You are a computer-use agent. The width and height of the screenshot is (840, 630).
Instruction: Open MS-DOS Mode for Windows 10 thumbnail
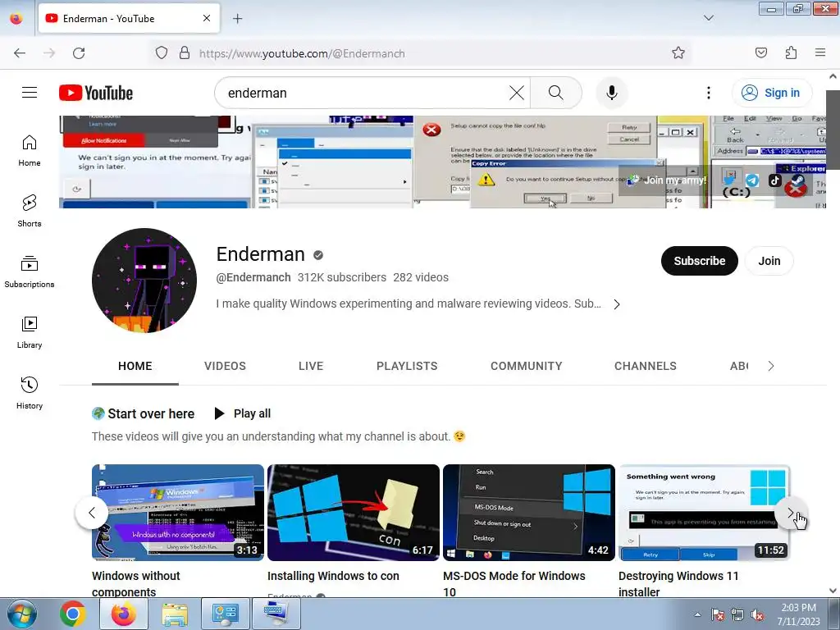[x=529, y=513]
